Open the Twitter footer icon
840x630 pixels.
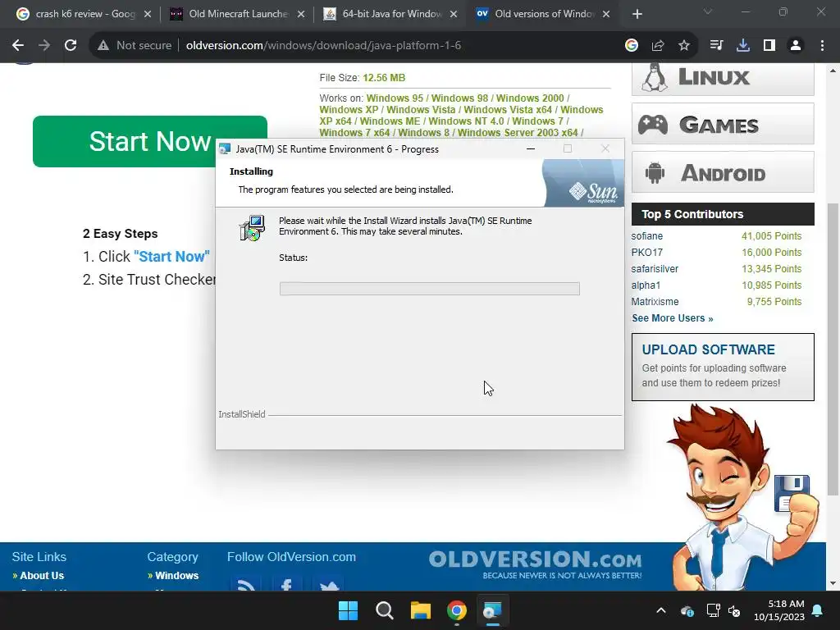328,584
